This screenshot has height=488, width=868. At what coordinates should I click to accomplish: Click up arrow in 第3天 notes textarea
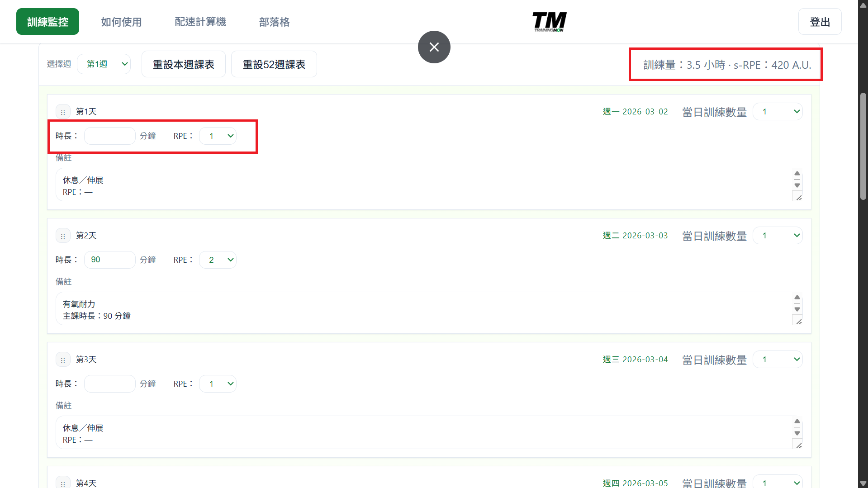(x=797, y=421)
